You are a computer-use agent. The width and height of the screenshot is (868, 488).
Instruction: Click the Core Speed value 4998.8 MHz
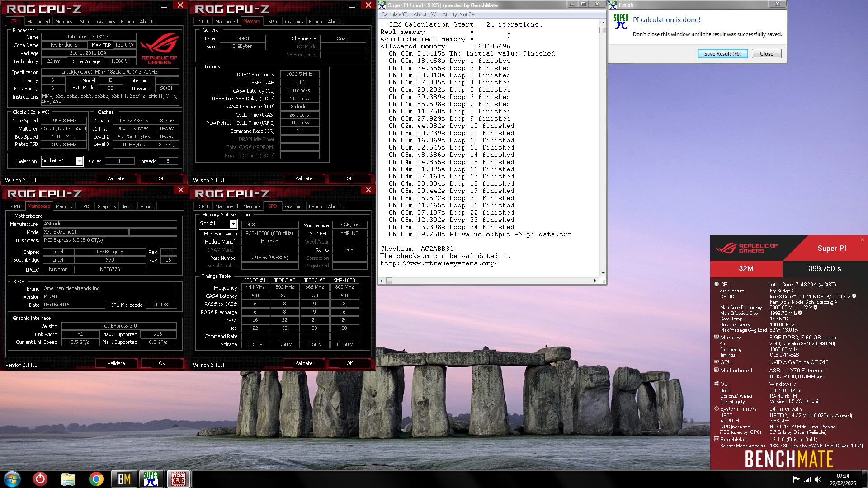(x=63, y=121)
